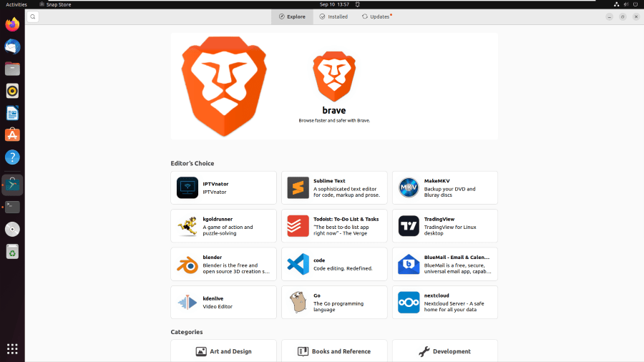Click 'Nextcloud Server - A safe home' text
Viewport: 644px width, 362px height.
[x=454, y=307]
